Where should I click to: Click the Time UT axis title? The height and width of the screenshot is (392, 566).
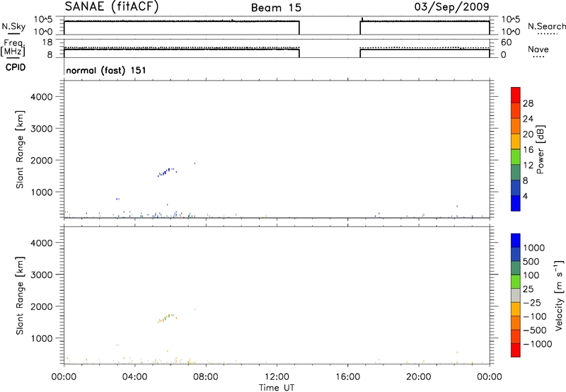pyautogui.click(x=277, y=388)
